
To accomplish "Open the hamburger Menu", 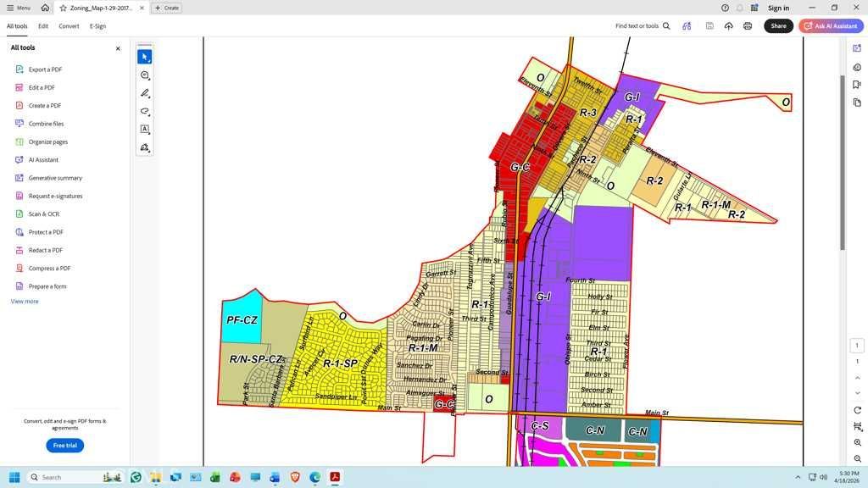I will coord(19,8).
